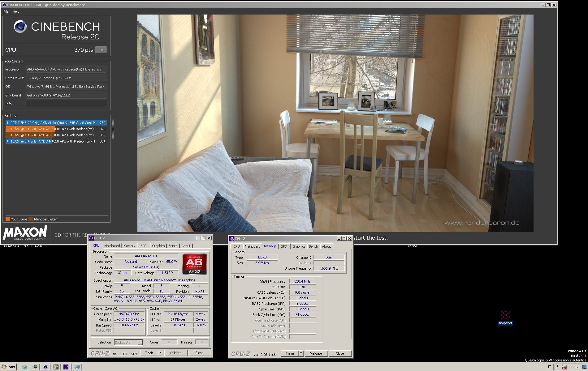Image resolution: width=588 pixels, height=371 pixels.
Task: Click the AMD A6 processor logo in CPU-Z
Action: [194, 264]
